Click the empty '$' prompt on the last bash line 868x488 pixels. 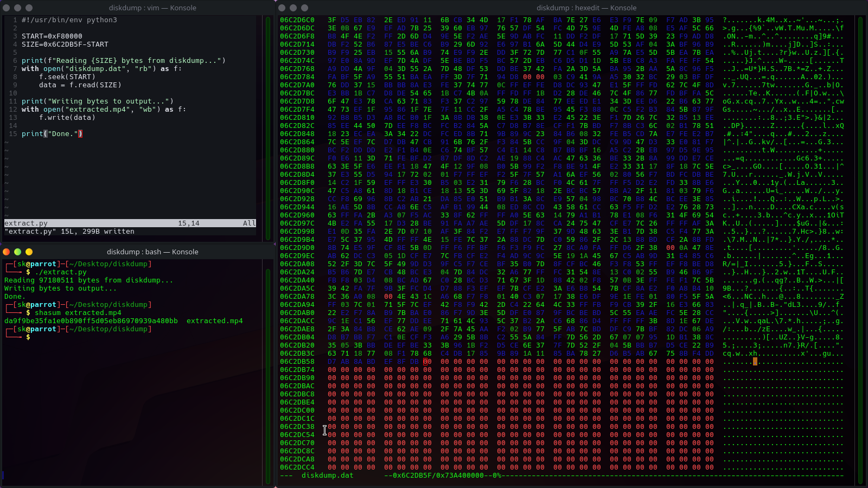(28, 337)
